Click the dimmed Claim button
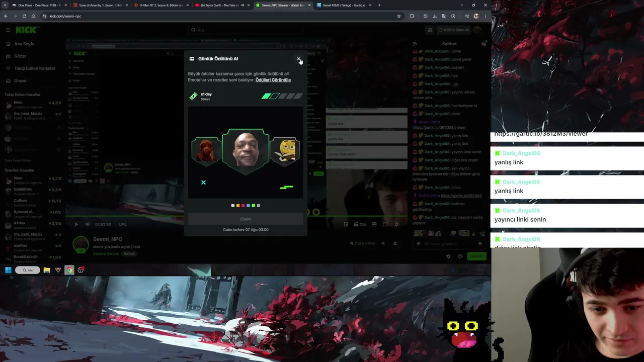The height and width of the screenshot is (362, 644). [x=246, y=219]
